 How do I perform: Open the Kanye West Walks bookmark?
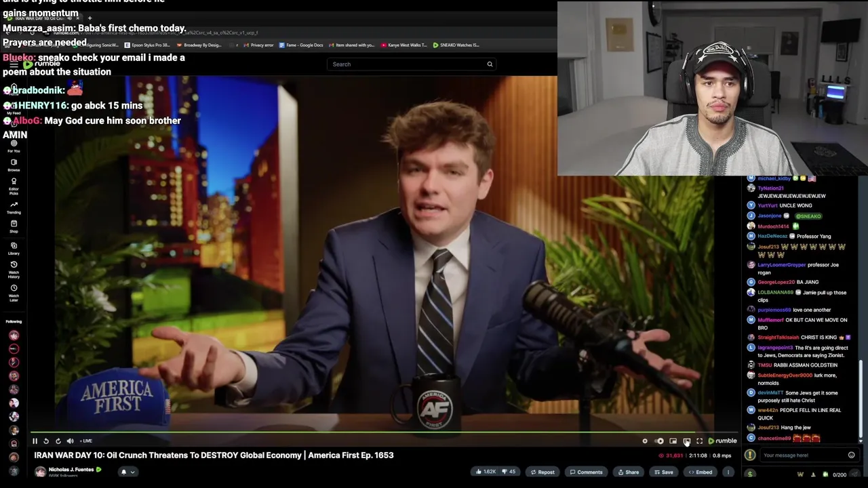click(404, 45)
